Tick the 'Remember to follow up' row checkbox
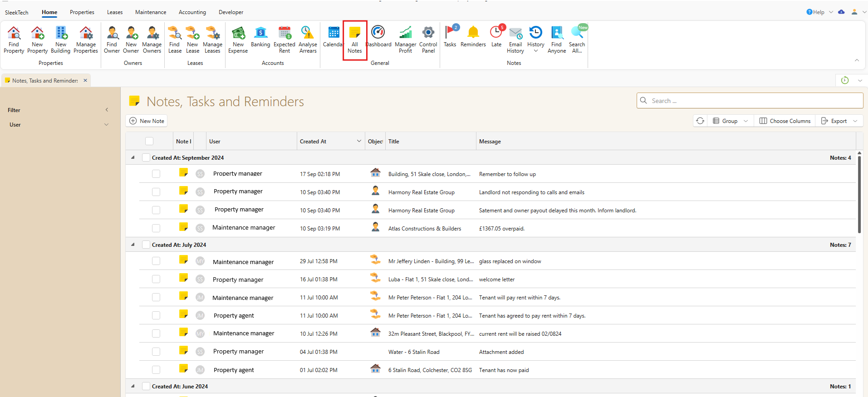The height and width of the screenshot is (397, 868). pos(156,174)
